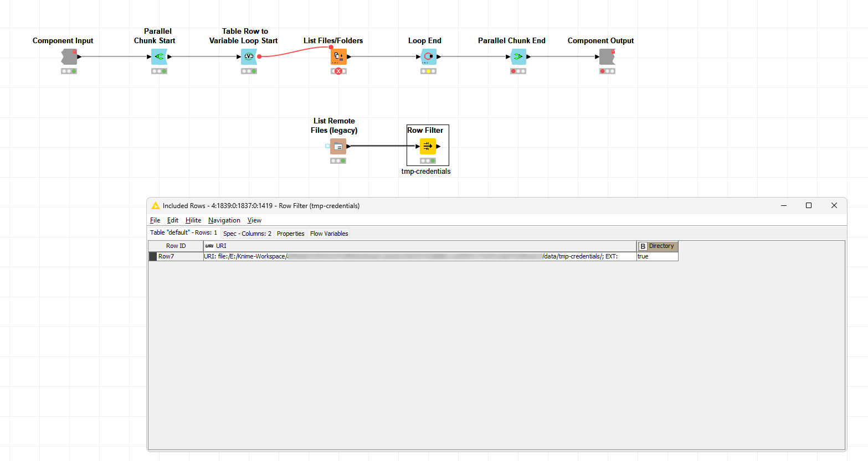The image size is (868, 461).
Task: Open the Hilite menu
Action: [193, 220]
